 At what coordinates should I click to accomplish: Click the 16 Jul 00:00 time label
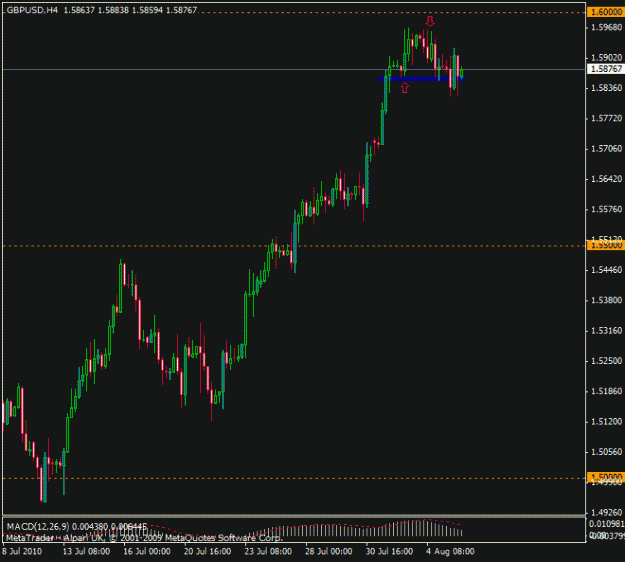click(x=147, y=552)
